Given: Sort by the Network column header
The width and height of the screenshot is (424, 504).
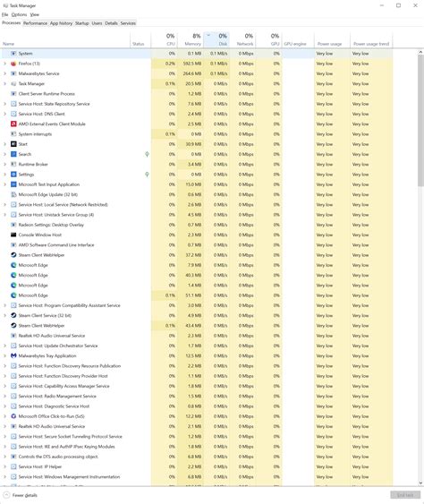Looking at the screenshot, I should pyautogui.click(x=242, y=39).
